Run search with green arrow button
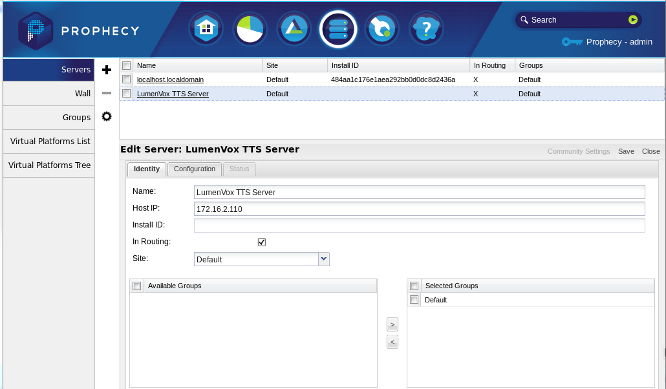666x389 pixels. (632, 20)
